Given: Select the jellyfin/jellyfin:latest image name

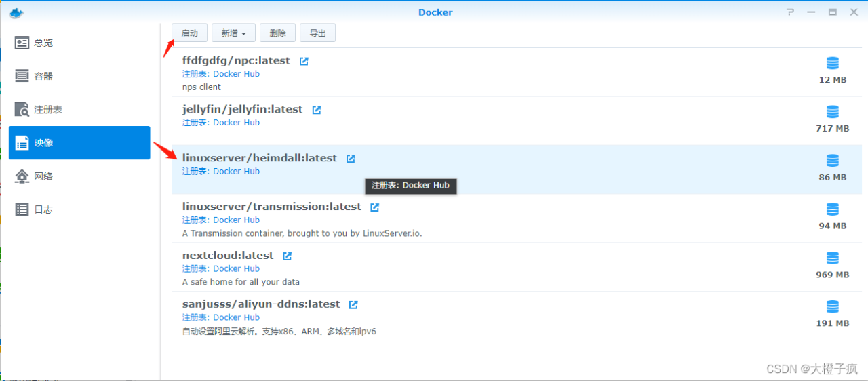Looking at the screenshot, I should click(243, 110).
